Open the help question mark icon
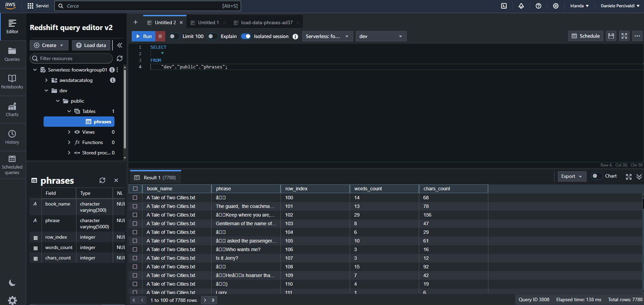 (x=539, y=6)
